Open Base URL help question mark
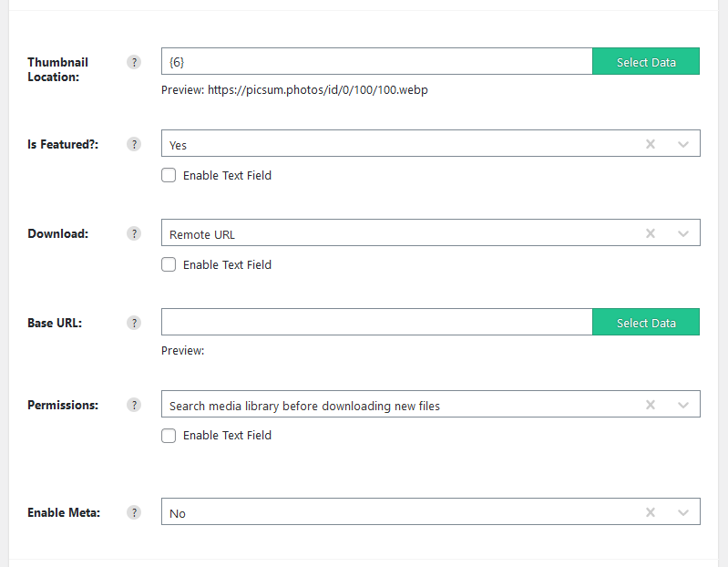The image size is (728, 567). click(x=134, y=323)
